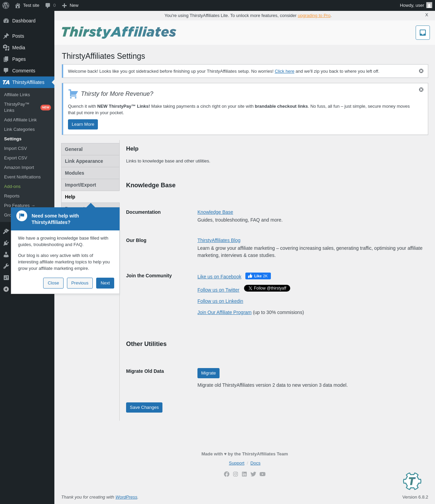
Task: Open the Posts menu item
Action: pos(27,36)
